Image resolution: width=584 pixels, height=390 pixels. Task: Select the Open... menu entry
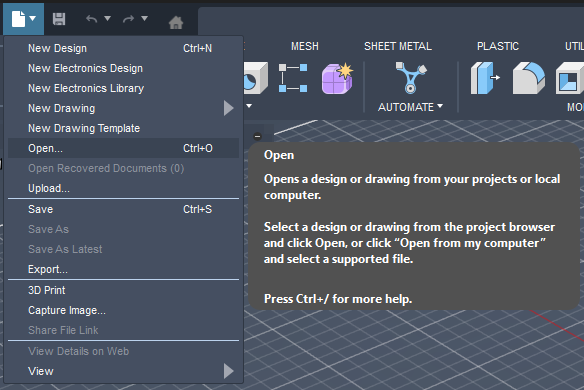[x=123, y=148]
